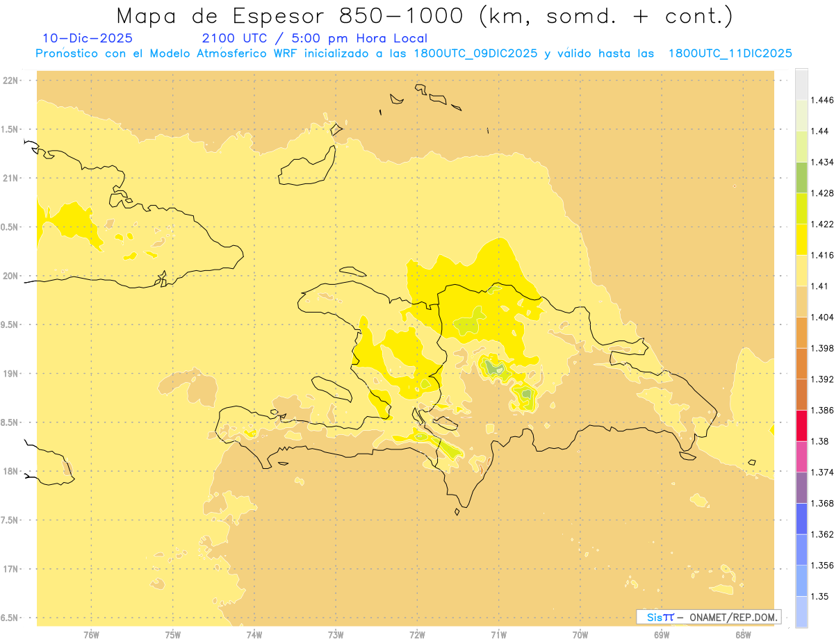Image resolution: width=834 pixels, height=644 pixels.
Task: Click the purple legend band between 1.368 and 1.374
Action: [801, 488]
